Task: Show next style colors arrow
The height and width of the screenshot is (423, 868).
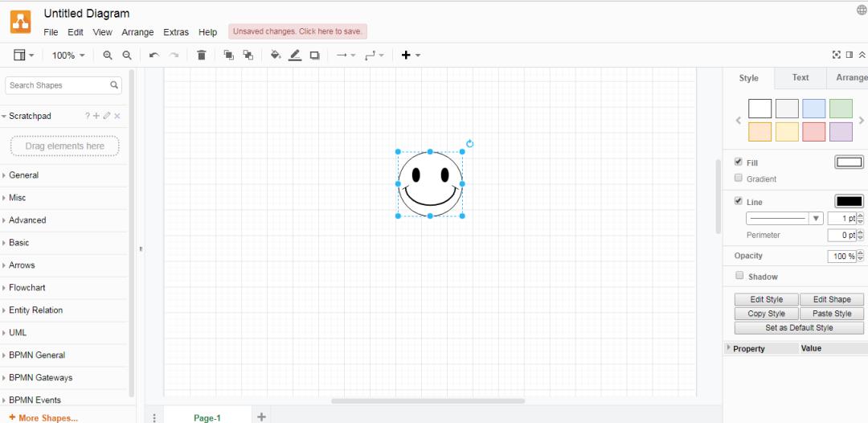Action: (x=862, y=120)
